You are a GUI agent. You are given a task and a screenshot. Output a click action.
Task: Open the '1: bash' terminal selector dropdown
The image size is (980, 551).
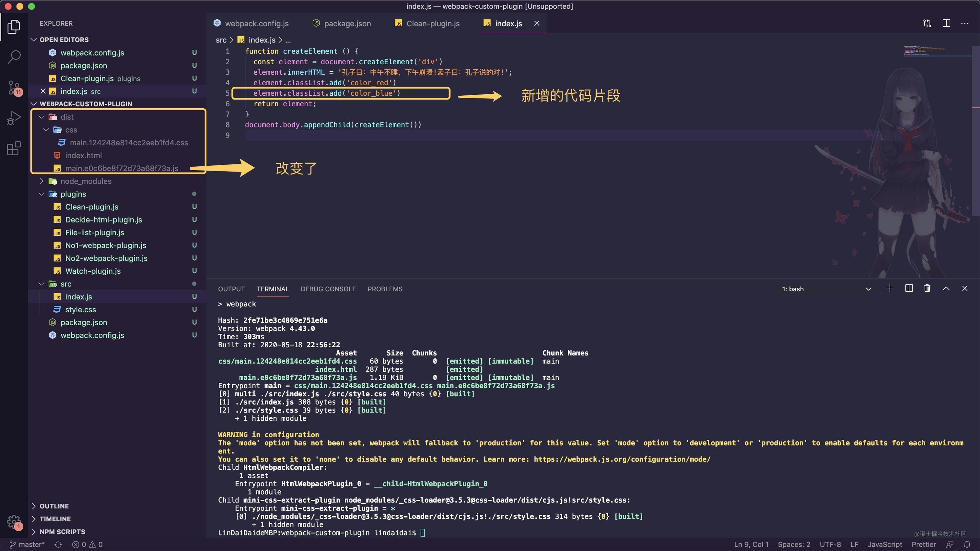click(826, 289)
